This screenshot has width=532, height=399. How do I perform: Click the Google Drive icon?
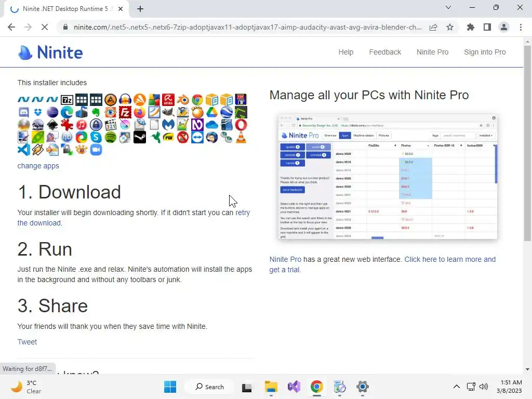[x=212, y=112]
